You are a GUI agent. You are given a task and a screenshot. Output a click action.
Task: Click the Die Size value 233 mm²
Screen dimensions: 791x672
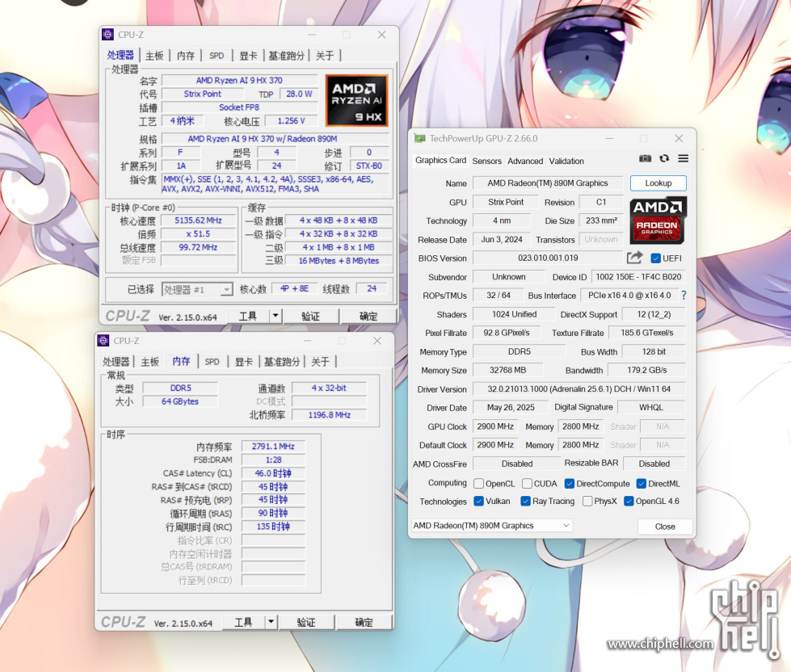point(601,220)
